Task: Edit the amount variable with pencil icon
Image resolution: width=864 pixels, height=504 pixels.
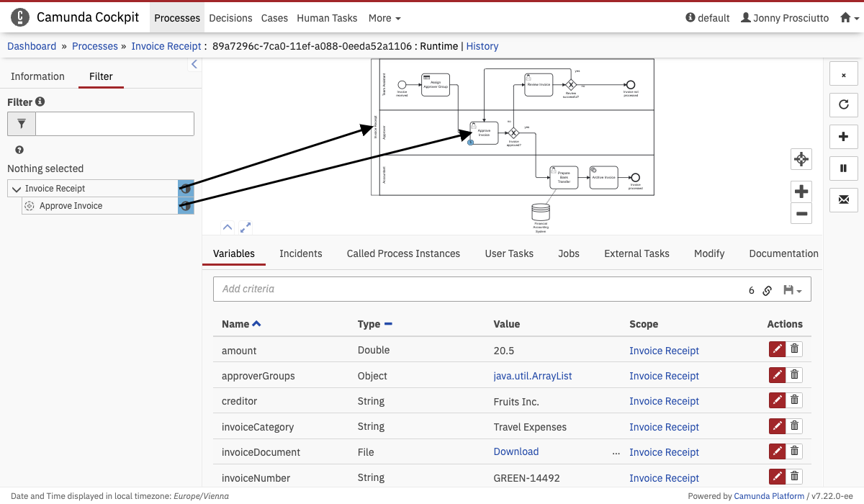Action: coord(777,350)
